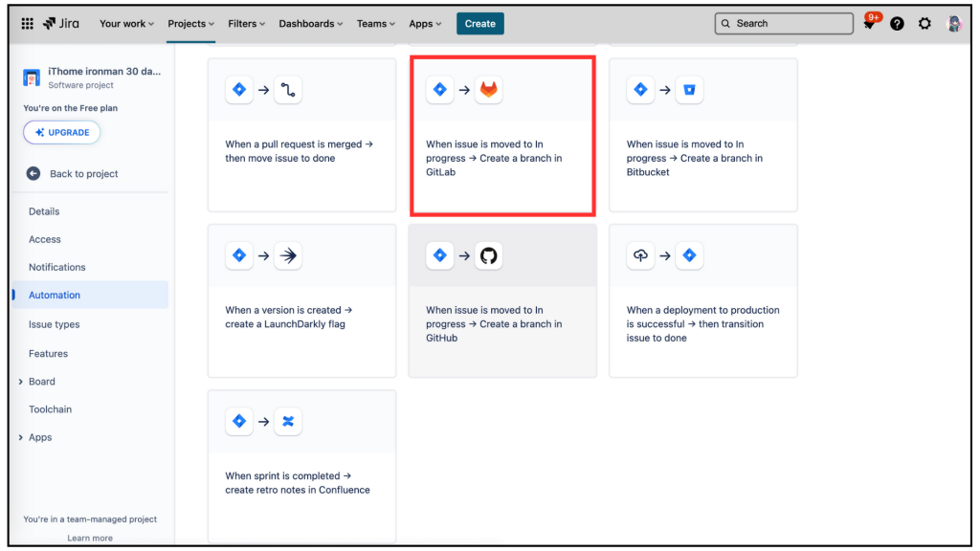Image resolution: width=980 pixels, height=551 pixels.
Task: Click the GitLab fox icon
Action: (489, 89)
